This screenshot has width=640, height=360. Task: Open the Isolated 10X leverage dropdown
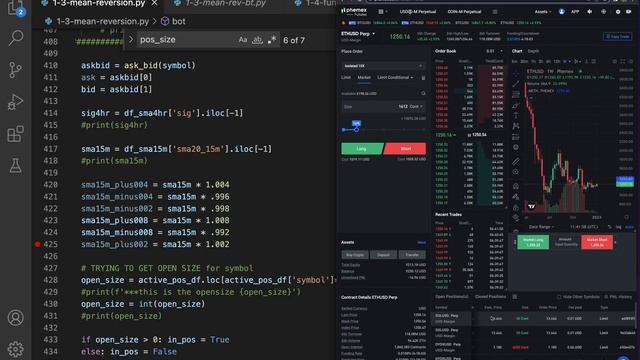(x=383, y=66)
